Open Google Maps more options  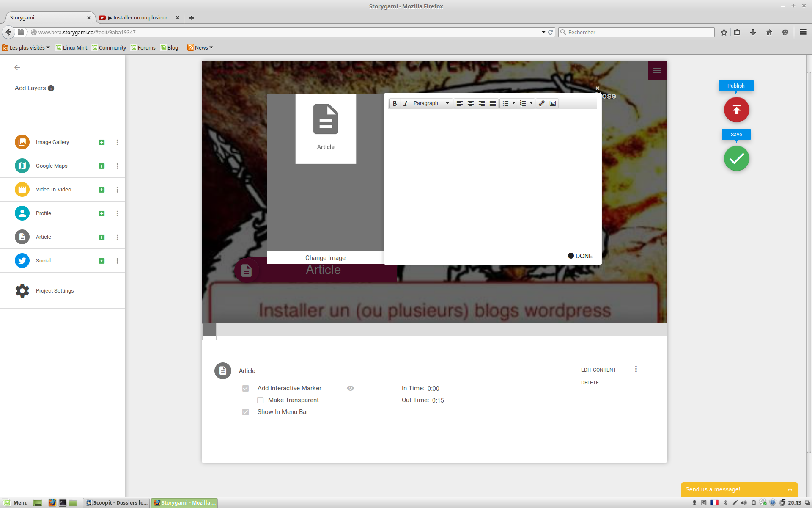click(117, 166)
